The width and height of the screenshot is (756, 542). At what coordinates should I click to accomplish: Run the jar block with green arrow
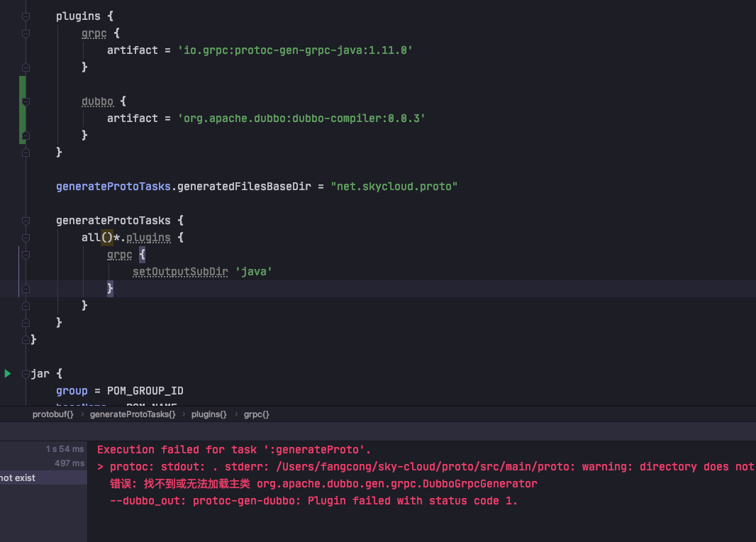click(7, 374)
